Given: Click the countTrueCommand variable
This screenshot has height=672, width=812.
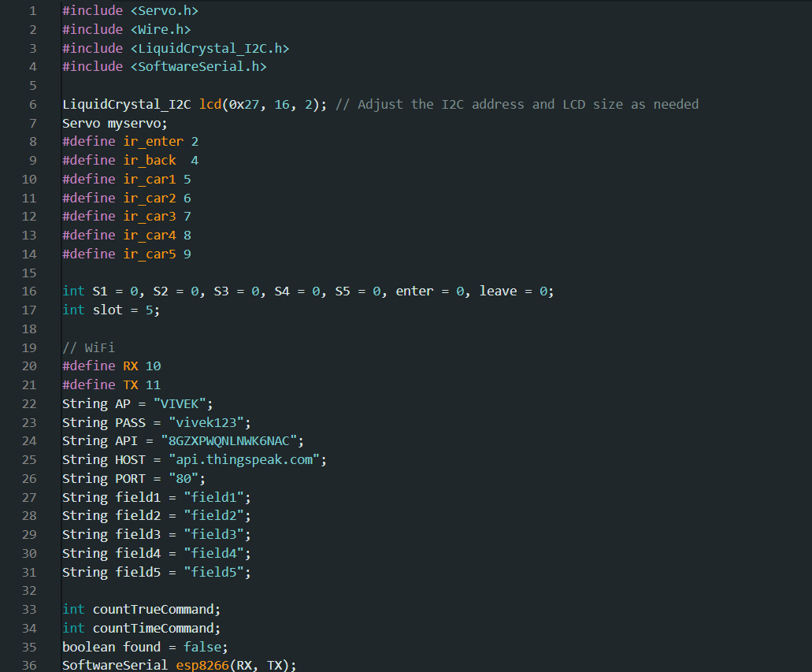Looking at the screenshot, I should (x=154, y=609).
